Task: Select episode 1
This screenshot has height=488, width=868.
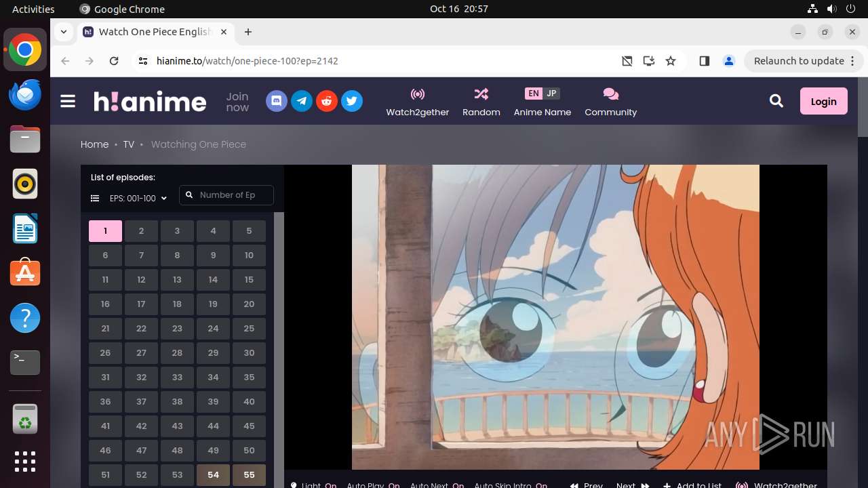Action: pyautogui.click(x=105, y=231)
